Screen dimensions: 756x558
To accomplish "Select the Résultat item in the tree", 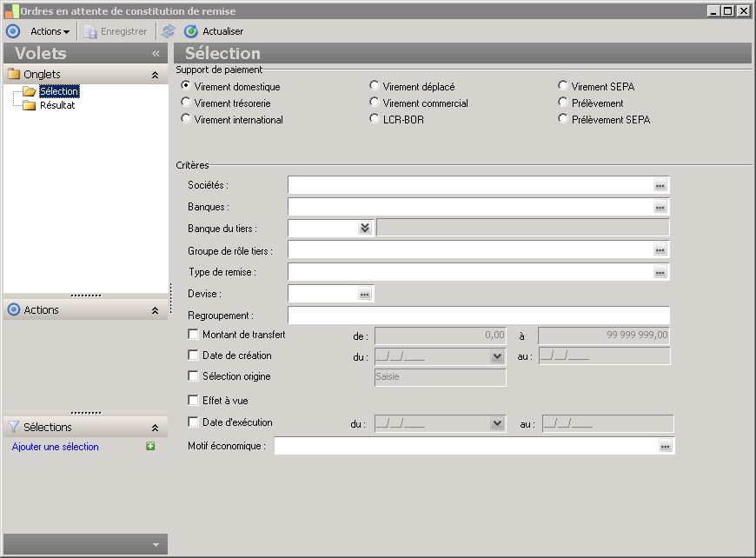I will click(x=57, y=105).
